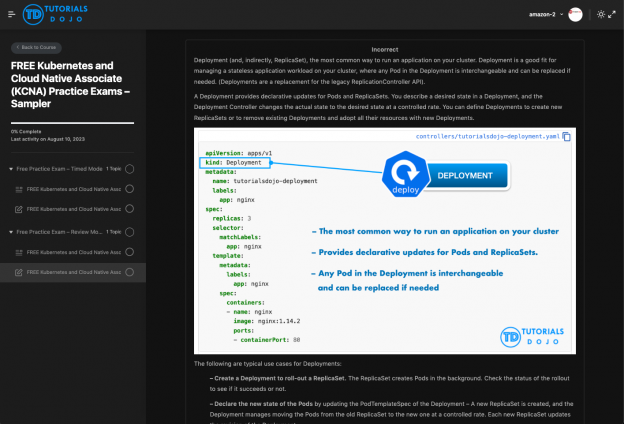The height and width of the screenshot is (424, 624).
Task: Toggle completion circle of highlighted quiz row
Action: (129, 272)
